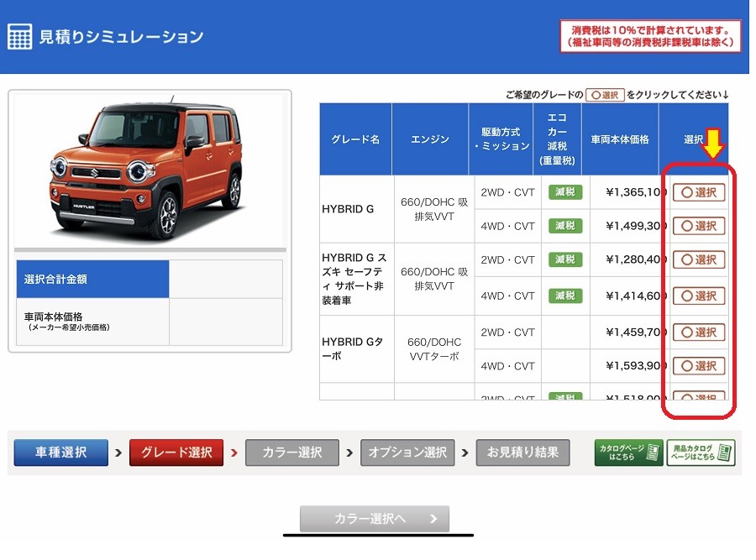This screenshot has width=756, height=560.
Task: Choose the ¥1,414,600 4WD grade option
Action: [x=699, y=296]
